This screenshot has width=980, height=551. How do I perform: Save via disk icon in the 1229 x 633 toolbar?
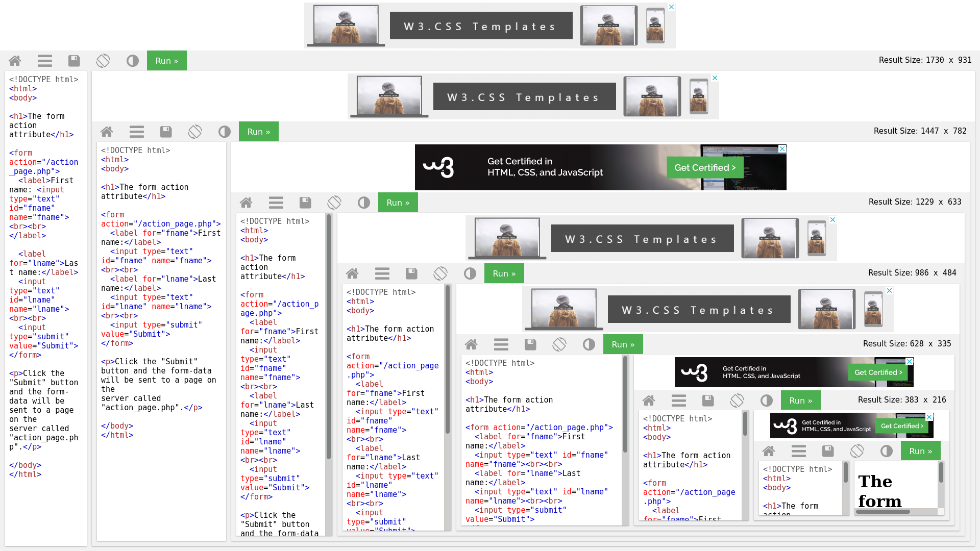[x=305, y=203]
